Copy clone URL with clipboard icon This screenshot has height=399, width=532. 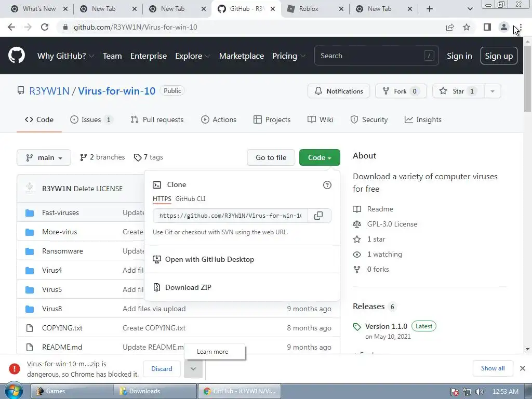point(318,216)
